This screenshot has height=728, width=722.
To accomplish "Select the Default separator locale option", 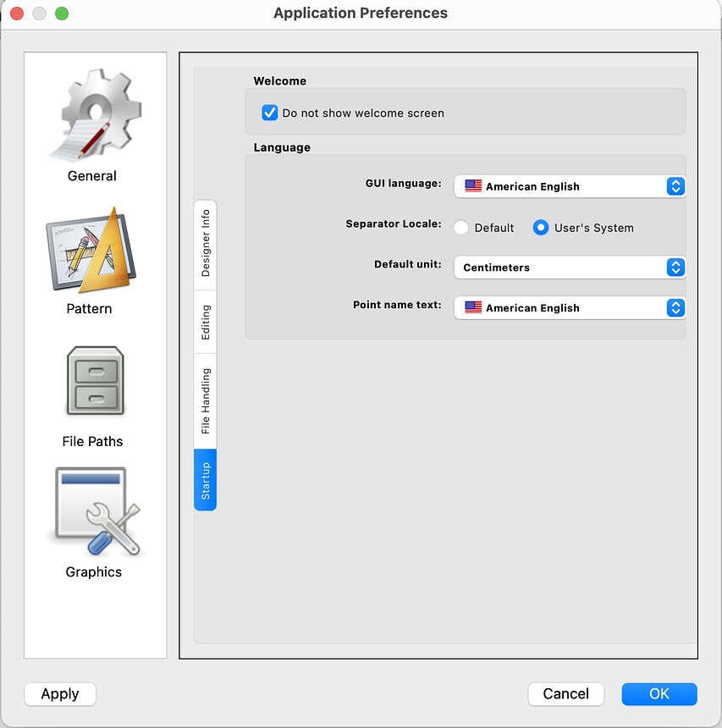I will 461,227.
